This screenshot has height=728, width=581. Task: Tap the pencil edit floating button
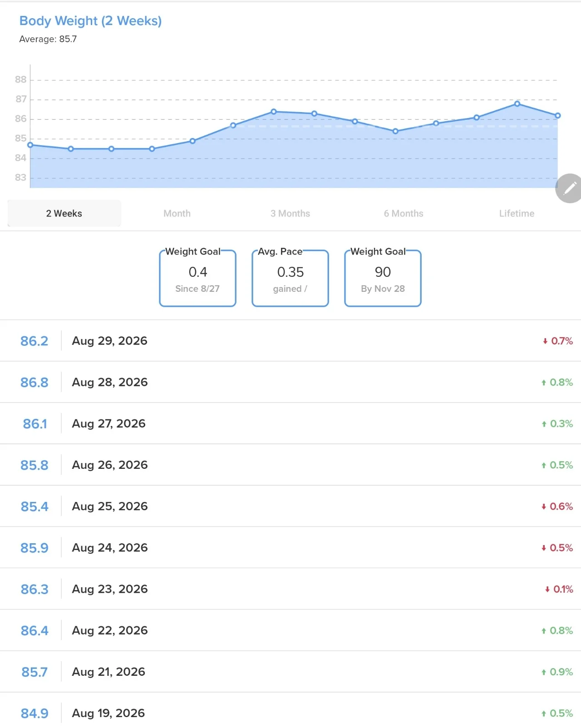click(x=569, y=188)
